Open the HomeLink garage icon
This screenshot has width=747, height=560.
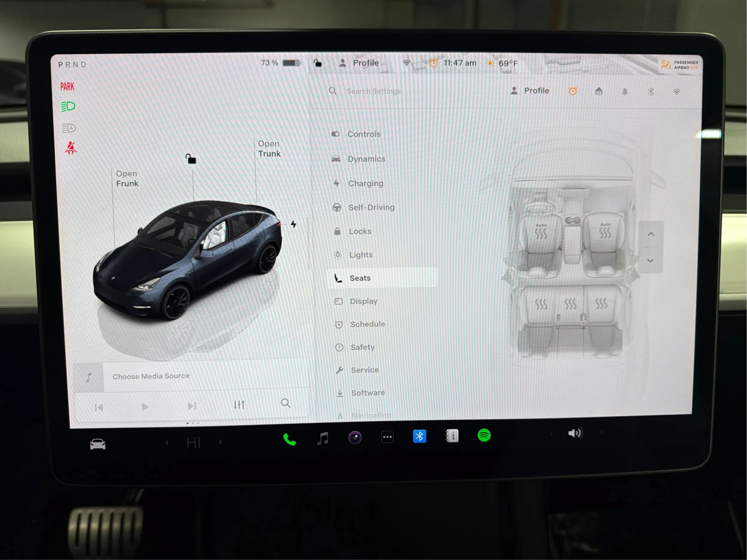pos(599,91)
